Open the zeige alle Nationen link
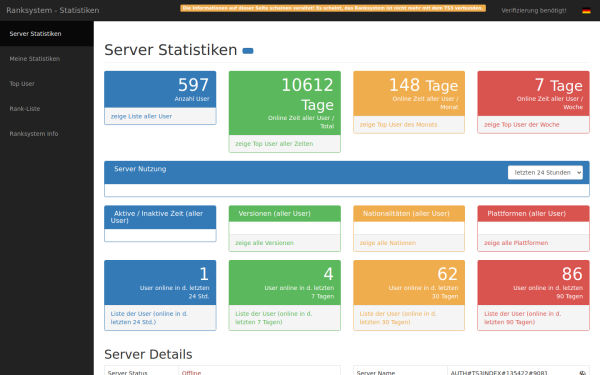This screenshot has height=375, width=600. [x=388, y=243]
